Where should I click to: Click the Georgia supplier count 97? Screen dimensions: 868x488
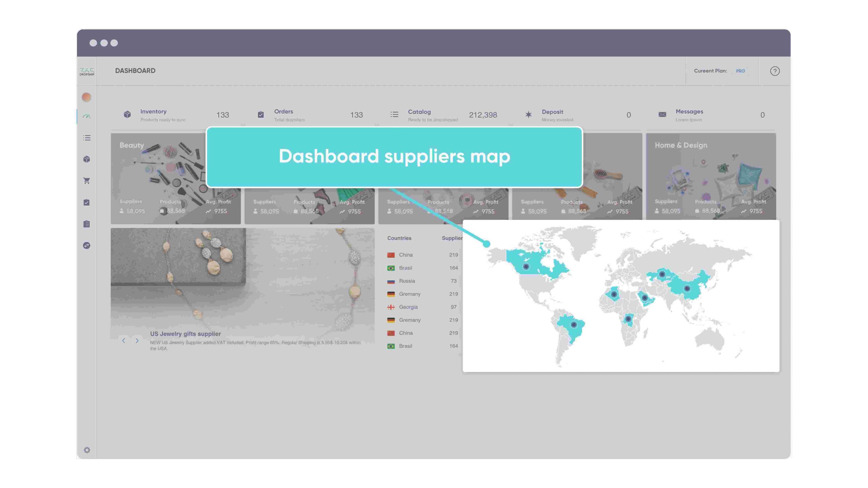(x=454, y=307)
